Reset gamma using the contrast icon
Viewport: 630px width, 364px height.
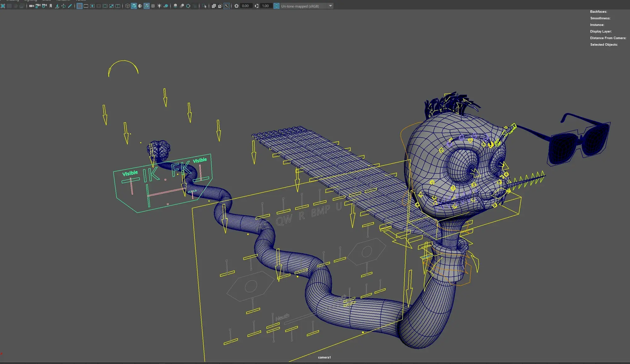tap(256, 6)
